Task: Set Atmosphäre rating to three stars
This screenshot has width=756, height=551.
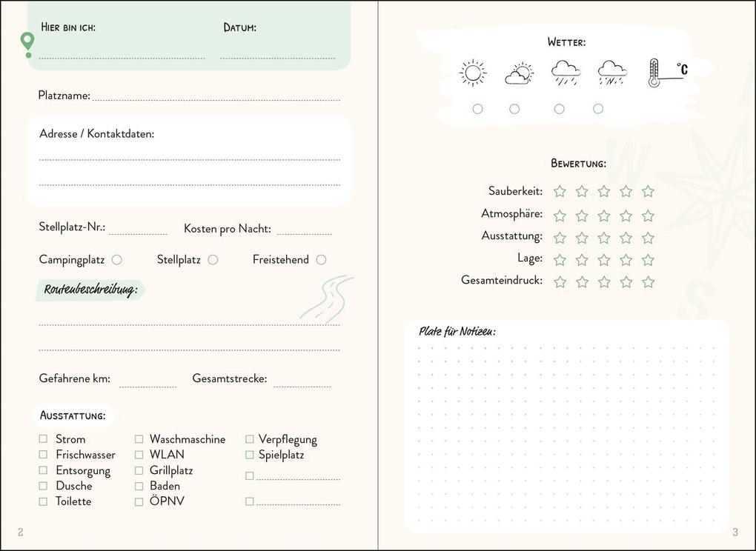Action: pyautogui.click(x=604, y=216)
